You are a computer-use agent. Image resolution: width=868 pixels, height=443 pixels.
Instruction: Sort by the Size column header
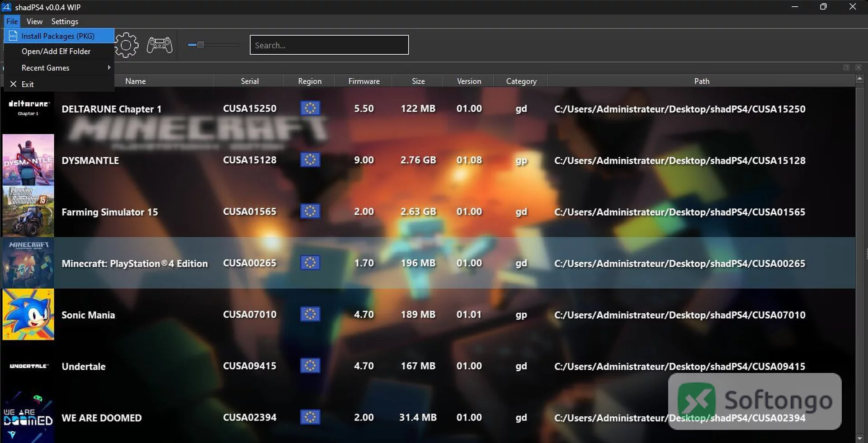(418, 81)
